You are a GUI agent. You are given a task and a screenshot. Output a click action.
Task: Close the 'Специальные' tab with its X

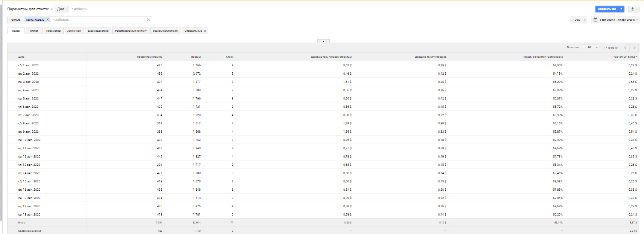coord(205,31)
